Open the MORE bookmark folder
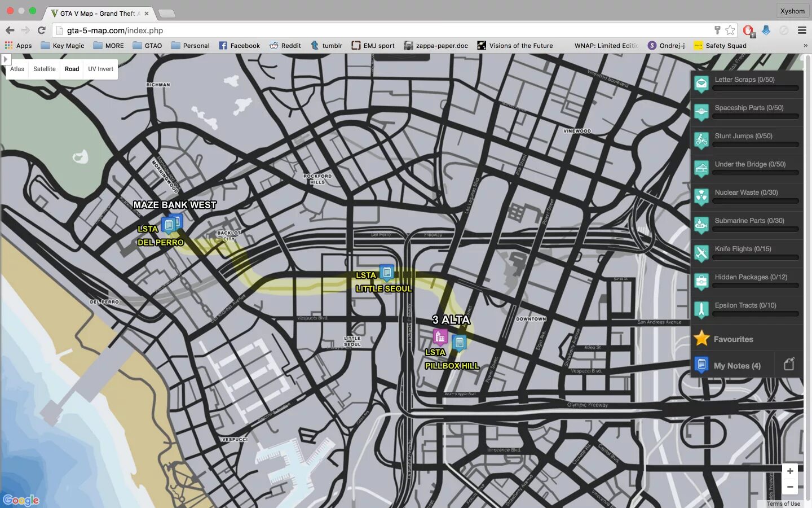 (108, 46)
